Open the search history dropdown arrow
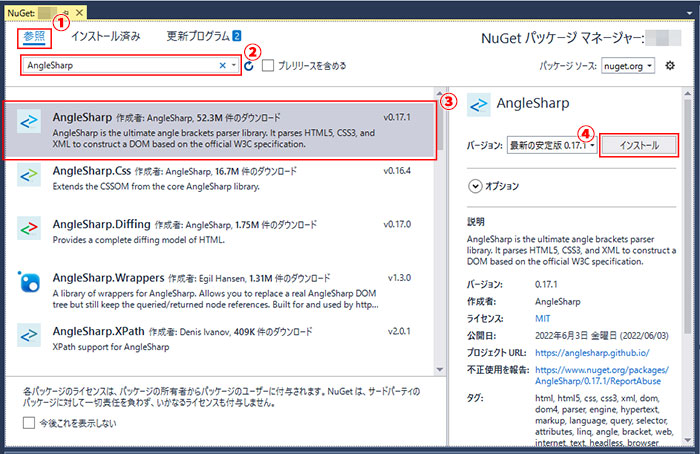The height and width of the screenshot is (454, 700). pyautogui.click(x=233, y=66)
